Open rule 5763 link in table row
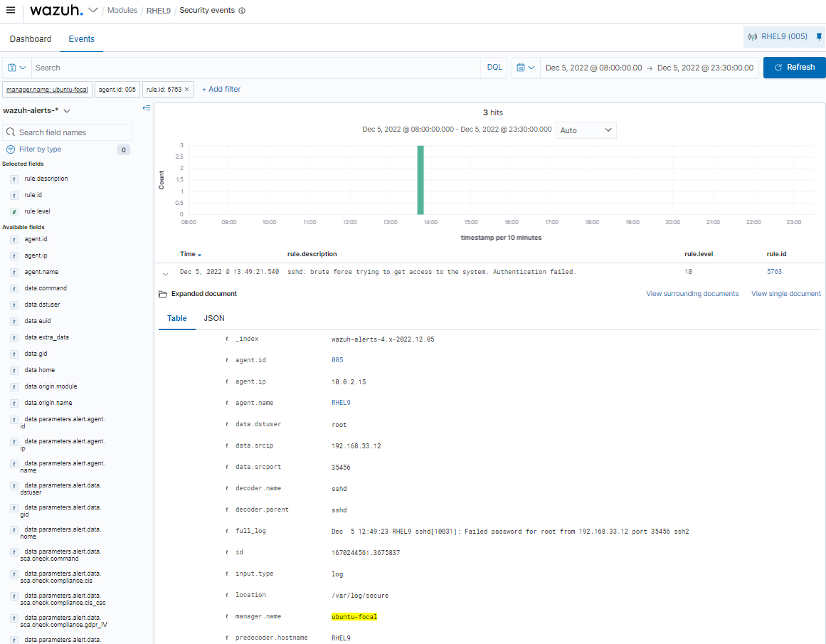 (x=774, y=272)
